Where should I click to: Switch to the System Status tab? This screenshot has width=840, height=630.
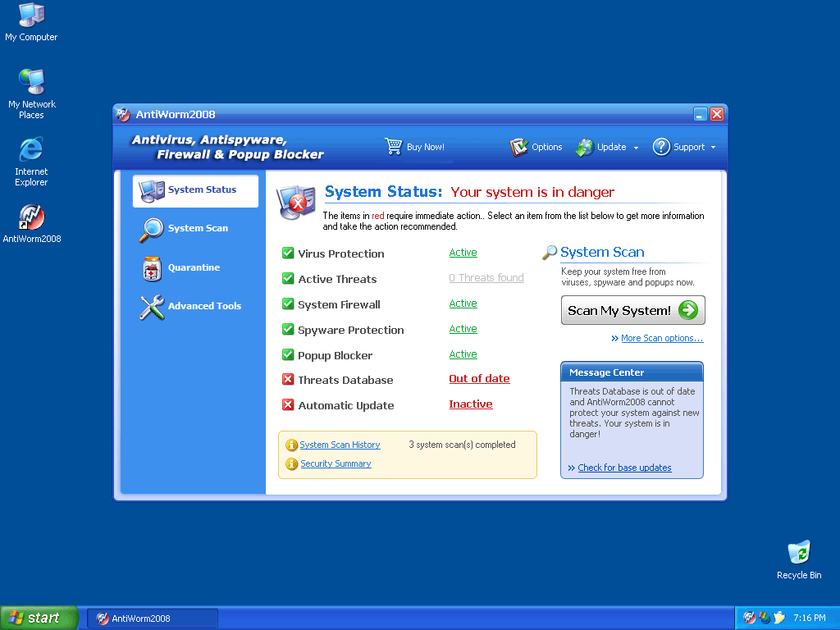195,190
